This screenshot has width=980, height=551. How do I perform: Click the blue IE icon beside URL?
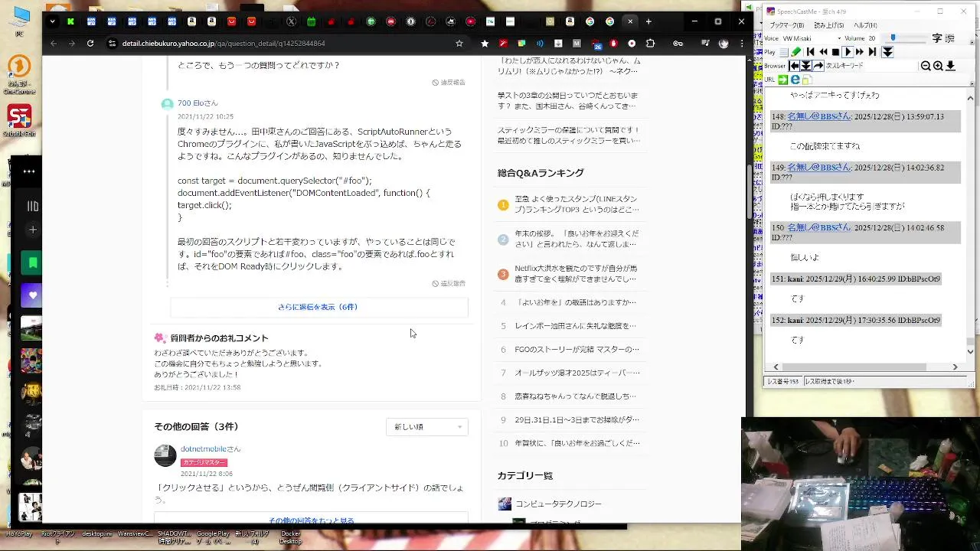point(795,80)
